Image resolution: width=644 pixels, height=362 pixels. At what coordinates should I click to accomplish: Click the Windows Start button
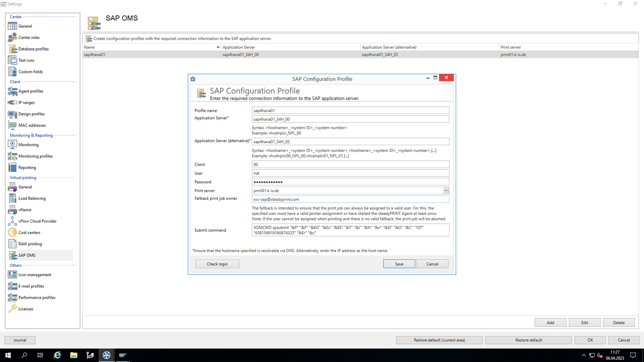click(x=8, y=355)
